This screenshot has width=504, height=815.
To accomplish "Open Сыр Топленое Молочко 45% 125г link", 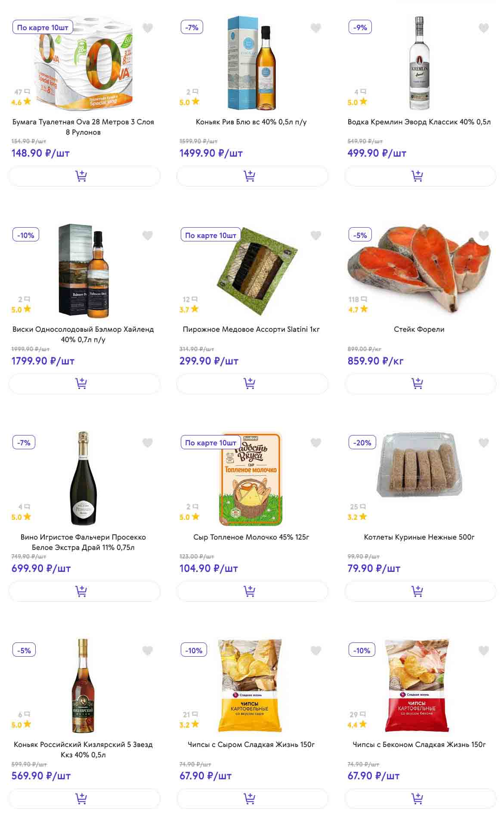I will (251, 537).
